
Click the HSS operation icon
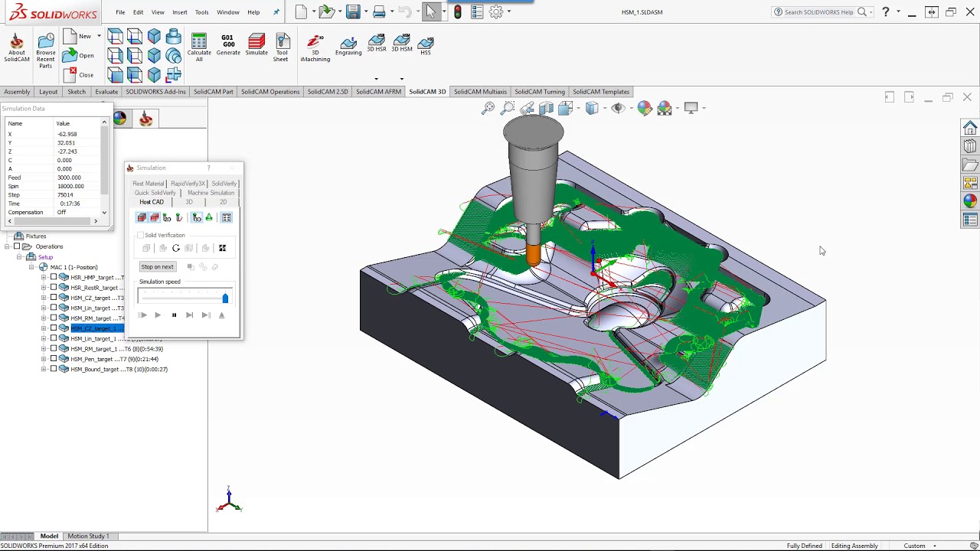tap(425, 44)
